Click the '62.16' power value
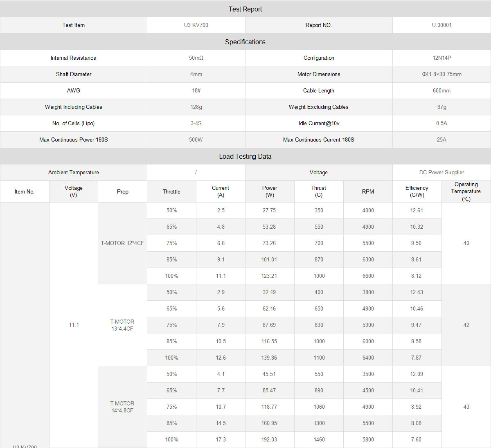This screenshot has width=491, height=448. point(269,308)
